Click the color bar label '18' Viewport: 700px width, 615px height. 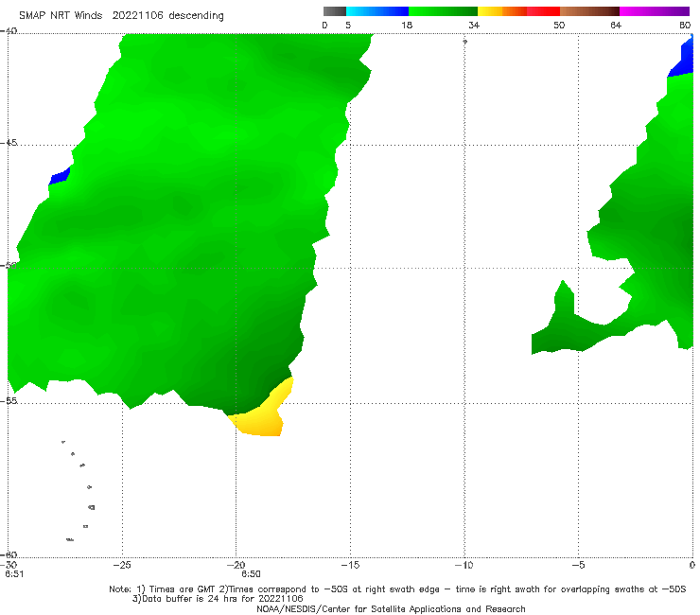[x=407, y=26]
